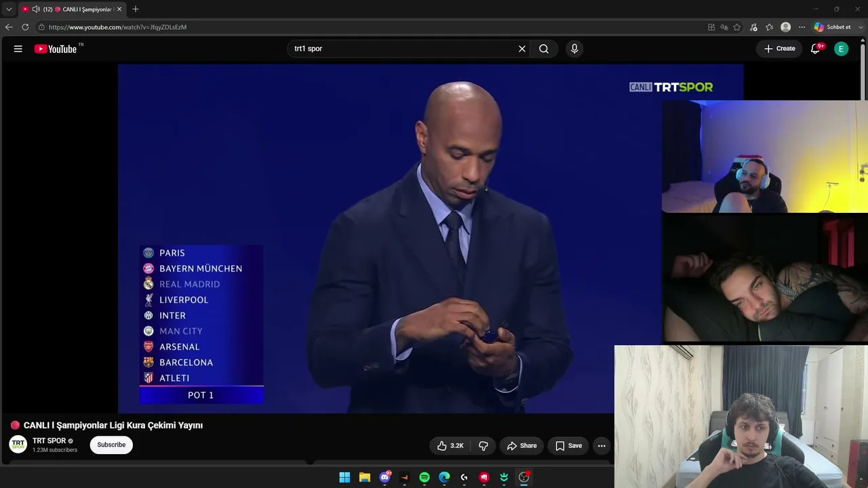Close the CANLI Şampiyonlar tab

119,9
